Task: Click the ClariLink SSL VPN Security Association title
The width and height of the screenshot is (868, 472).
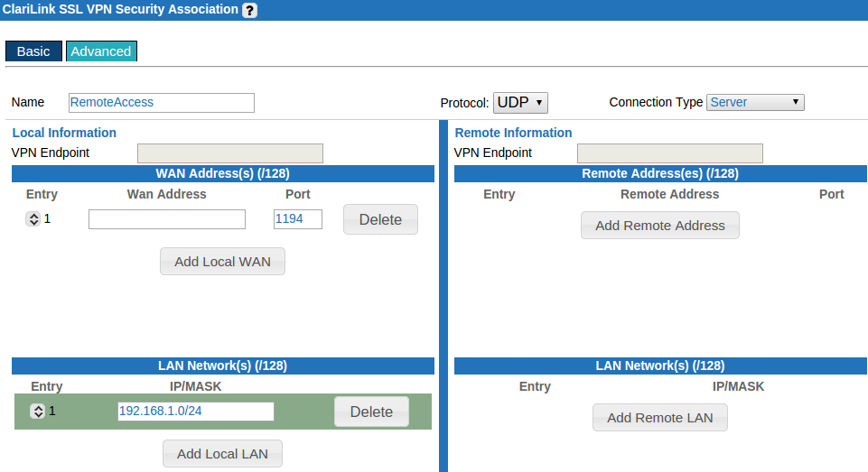Action: (x=120, y=9)
